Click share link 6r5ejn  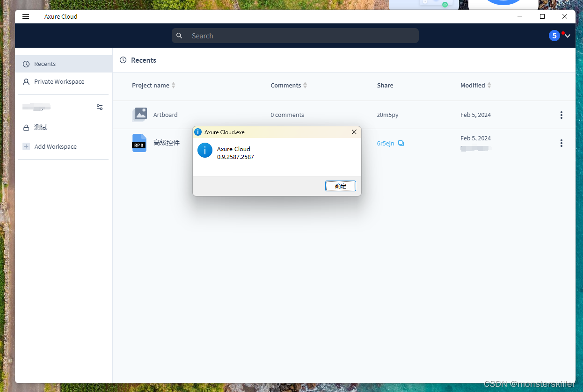coord(386,143)
